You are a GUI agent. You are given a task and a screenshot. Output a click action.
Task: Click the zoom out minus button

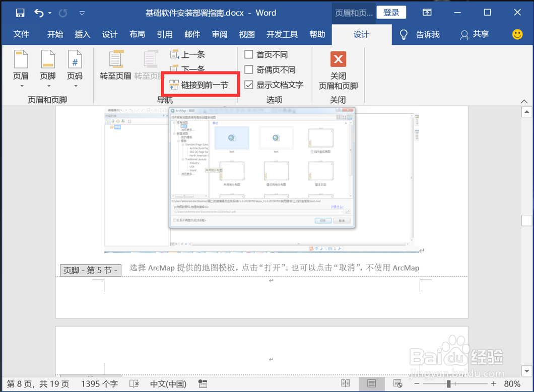[417, 384]
